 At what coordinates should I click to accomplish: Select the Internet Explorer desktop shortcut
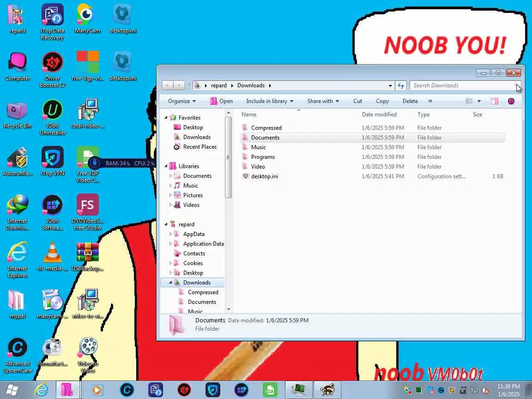coord(17,259)
